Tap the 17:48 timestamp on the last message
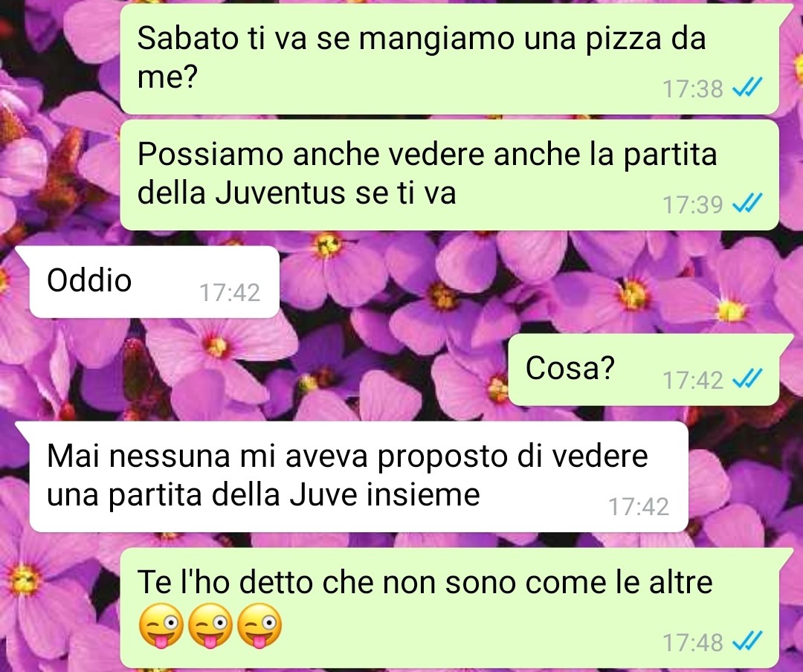The width and height of the screenshot is (803, 672). 692,642
